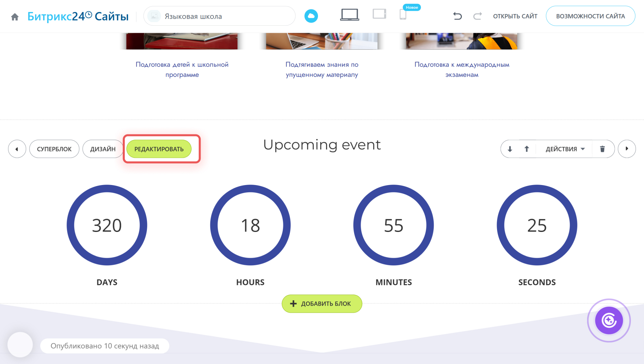Open the purple AI assistant button
This screenshot has height=364, width=644.
click(609, 320)
